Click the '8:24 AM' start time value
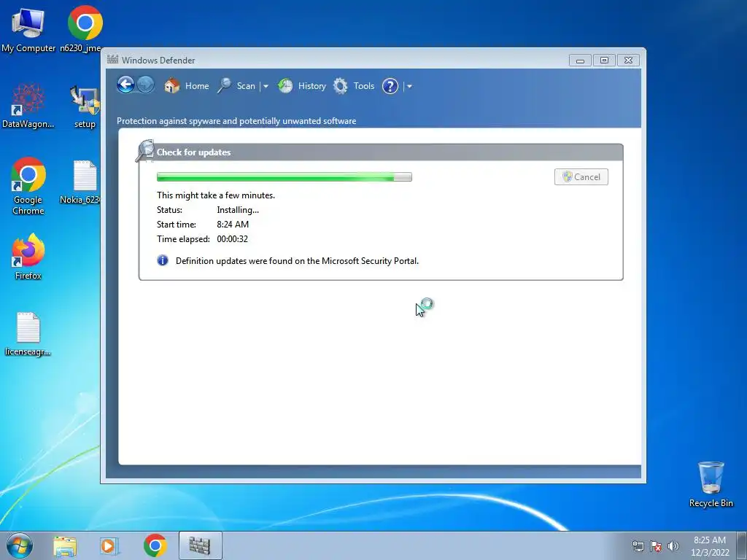 coord(233,225)
